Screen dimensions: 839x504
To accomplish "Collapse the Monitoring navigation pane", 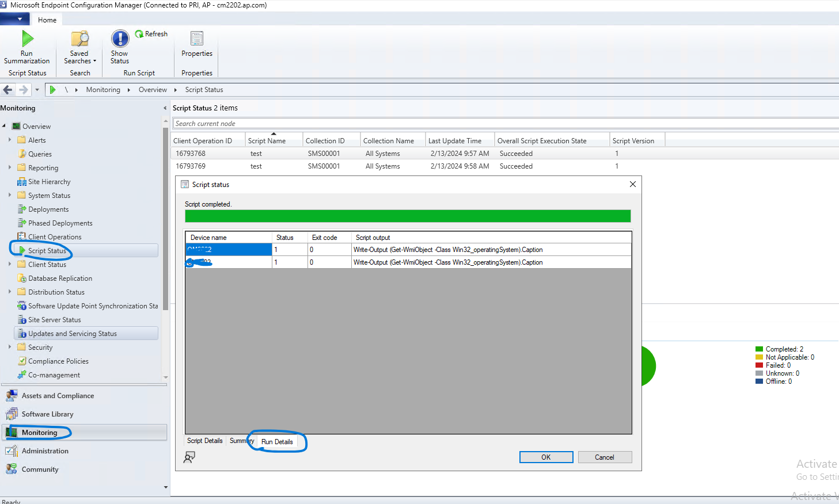I will pos(165,108).
